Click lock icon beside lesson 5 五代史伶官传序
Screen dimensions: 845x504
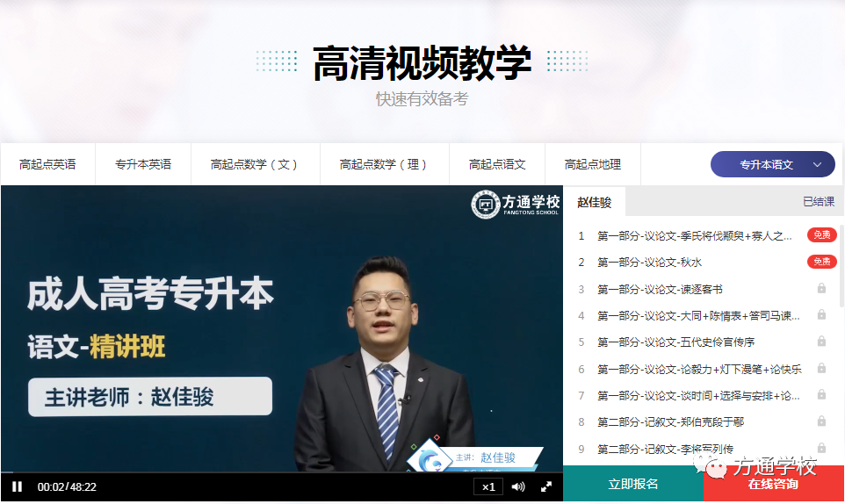tap(821, 342)
